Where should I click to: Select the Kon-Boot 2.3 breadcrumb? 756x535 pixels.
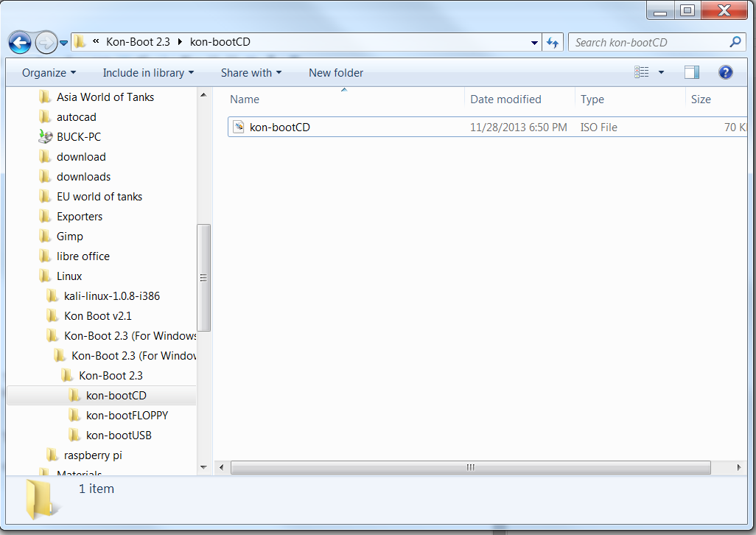pyautogui.click(x=138, y=42)
